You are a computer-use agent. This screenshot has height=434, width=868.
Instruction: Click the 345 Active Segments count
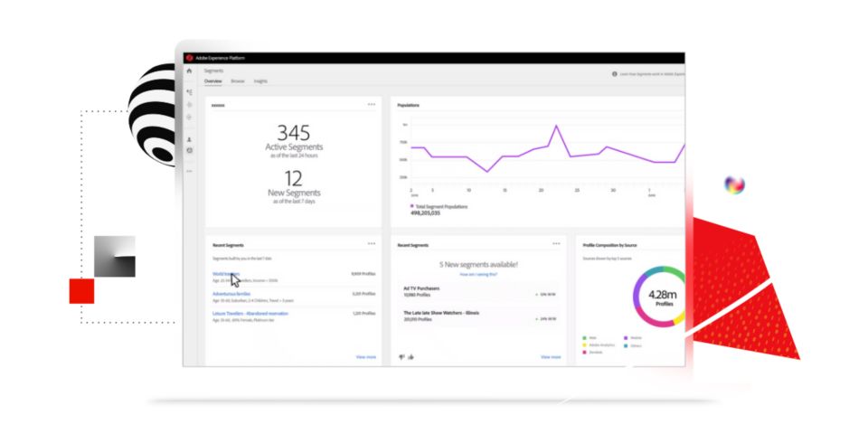293,133
